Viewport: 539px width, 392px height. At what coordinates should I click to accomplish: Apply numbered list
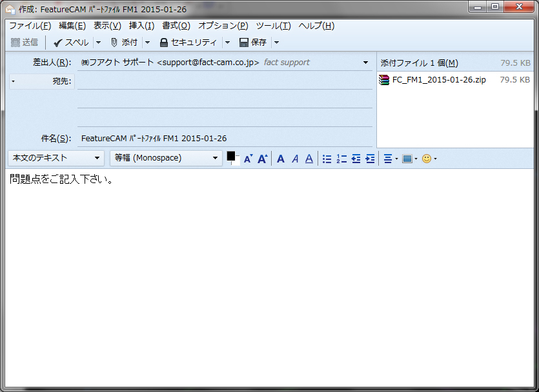[341, 159]
